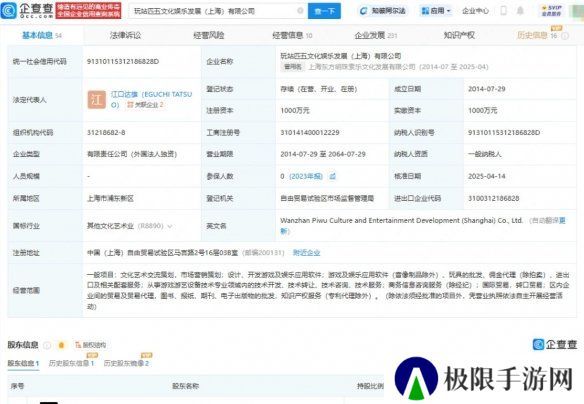The height and width of the screenshot is (404, 584).
Task: Open the notifications bell icon
Action: point(520,11)
